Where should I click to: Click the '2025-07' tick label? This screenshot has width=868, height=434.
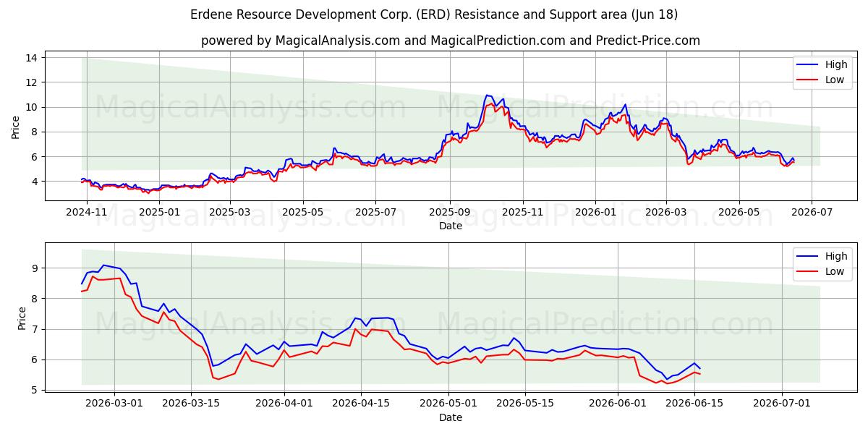tap(375, 212)
